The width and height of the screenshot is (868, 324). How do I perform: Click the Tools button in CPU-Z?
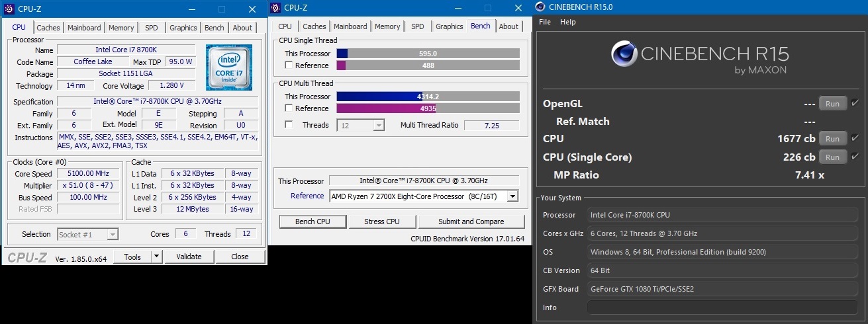point(132,257)
